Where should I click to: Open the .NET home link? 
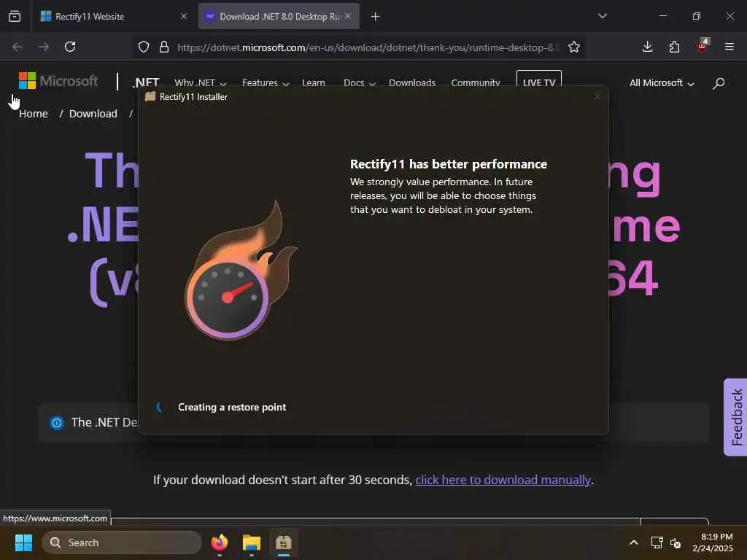(x=146, y=82)
